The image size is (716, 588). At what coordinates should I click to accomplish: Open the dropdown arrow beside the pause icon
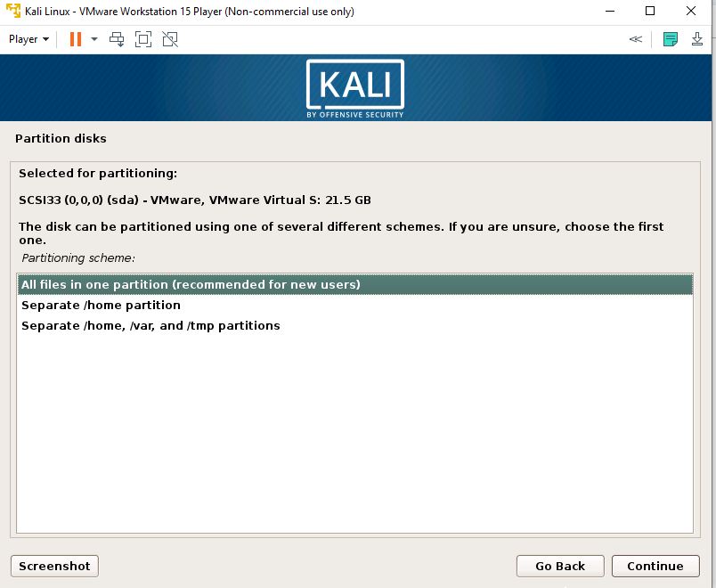point(93,39)
